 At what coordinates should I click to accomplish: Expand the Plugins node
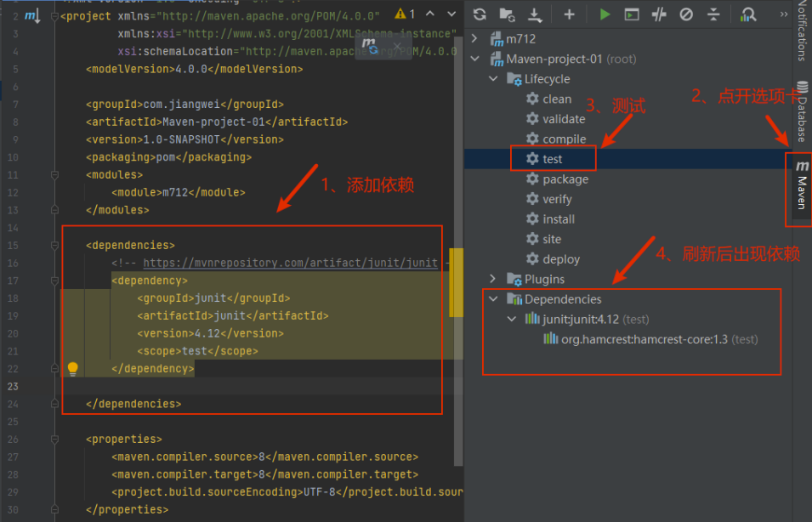[x=492, y=279]
